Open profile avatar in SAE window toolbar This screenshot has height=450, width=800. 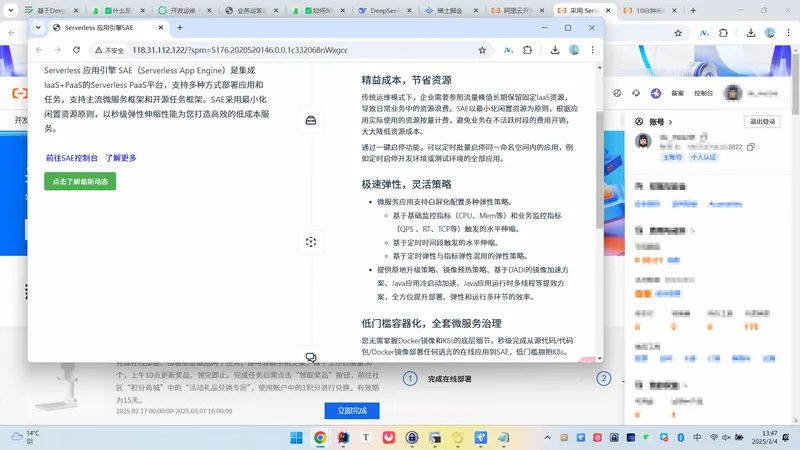tap(574, 50)
